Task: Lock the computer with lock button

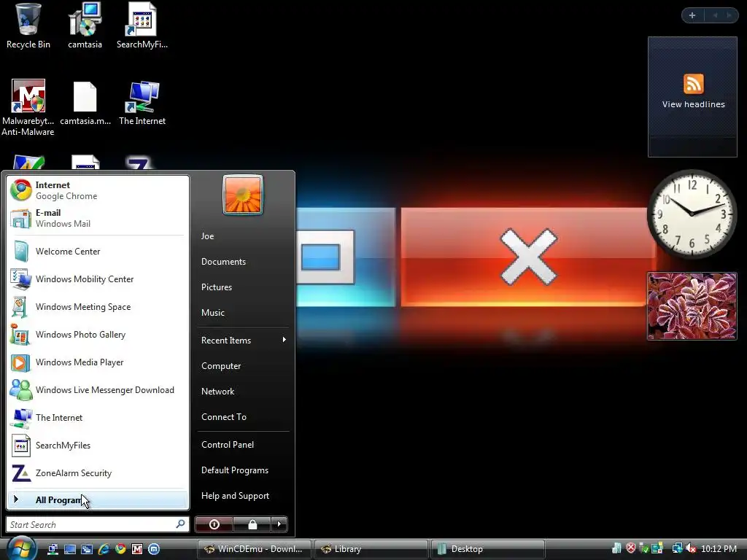Action: [252, 524]
